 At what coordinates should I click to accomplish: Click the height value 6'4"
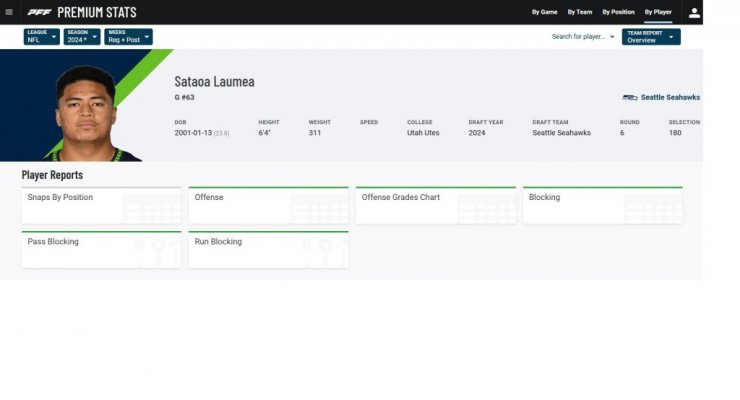tap(264, 133)
